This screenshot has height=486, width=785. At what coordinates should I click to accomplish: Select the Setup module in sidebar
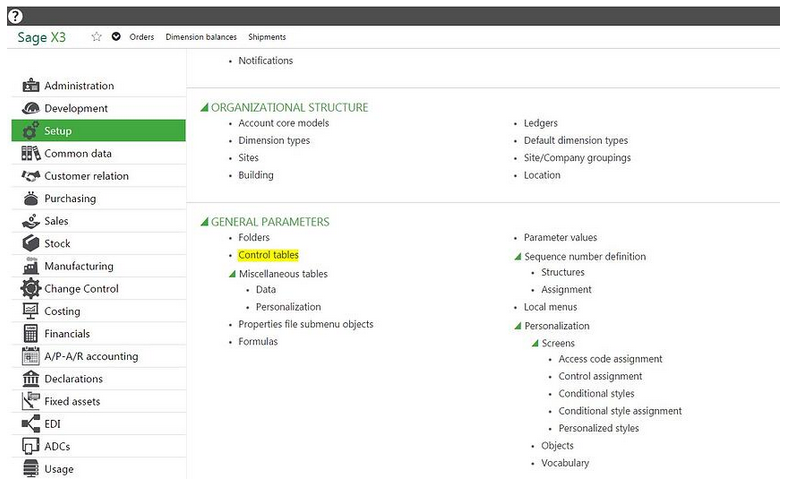point(98,131)
